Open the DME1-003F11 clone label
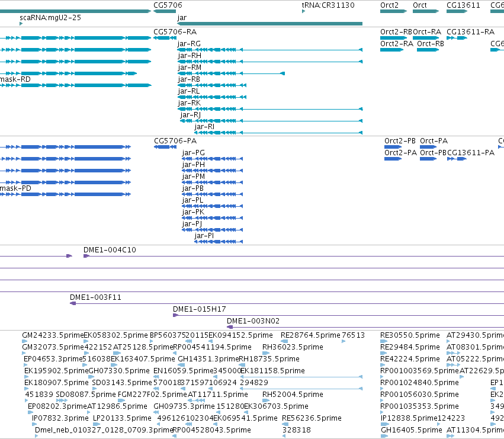 (96, 297)
